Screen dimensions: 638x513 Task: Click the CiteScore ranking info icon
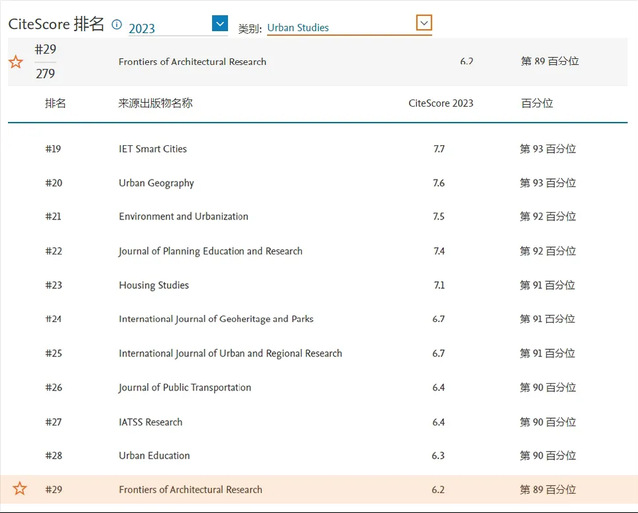[x=117, y=24]
